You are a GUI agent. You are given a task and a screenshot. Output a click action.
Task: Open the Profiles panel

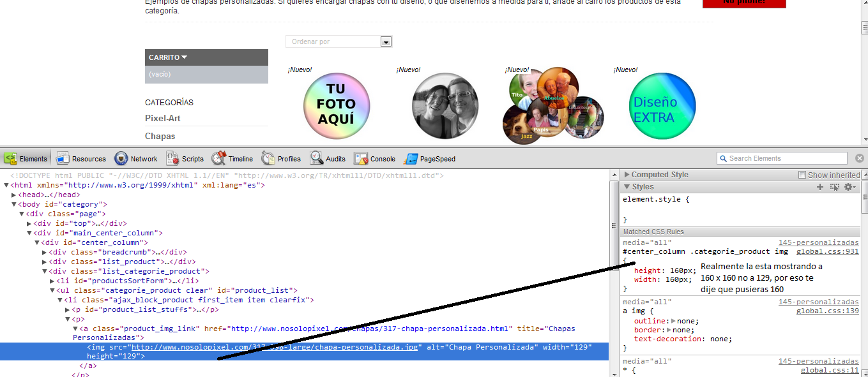pyautogui.click(x=282, y=158)
